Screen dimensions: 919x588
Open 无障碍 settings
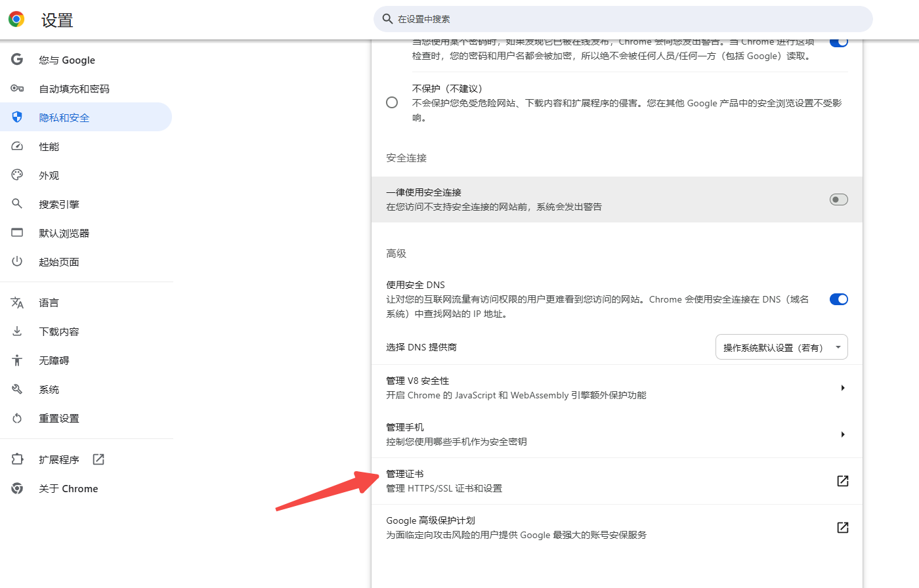[86, 360]
